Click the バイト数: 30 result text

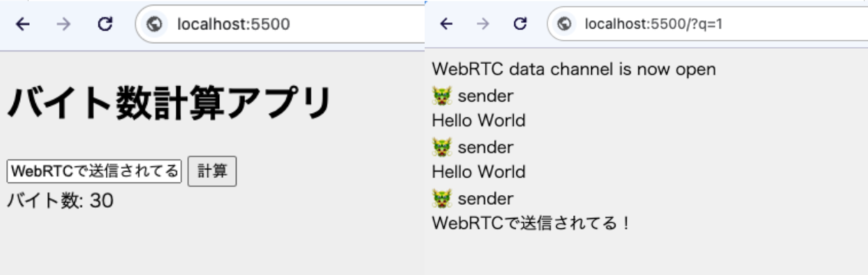(x=60, y=201)
